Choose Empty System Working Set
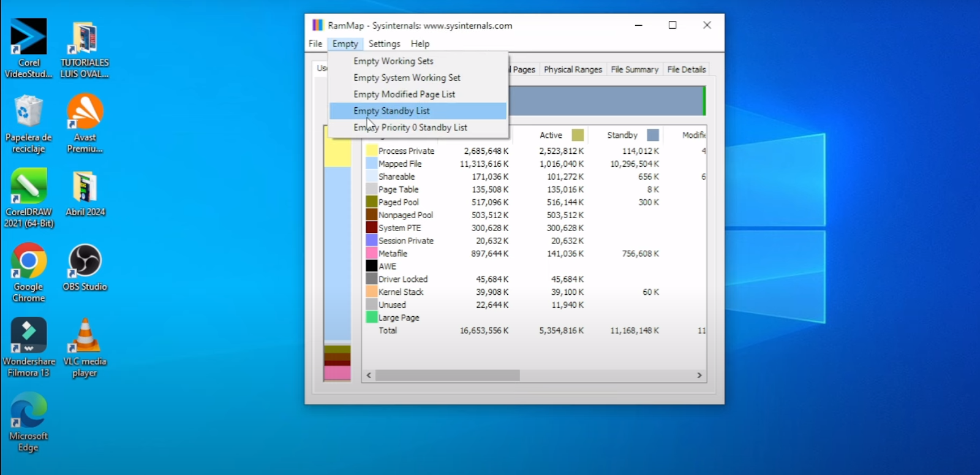 click(418, 77)
